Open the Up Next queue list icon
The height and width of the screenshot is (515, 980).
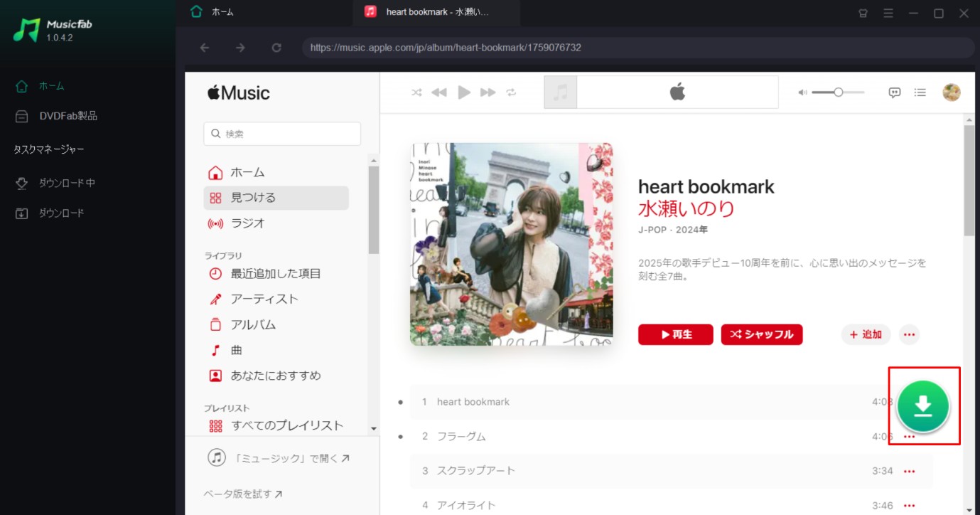tap(920, 92)
